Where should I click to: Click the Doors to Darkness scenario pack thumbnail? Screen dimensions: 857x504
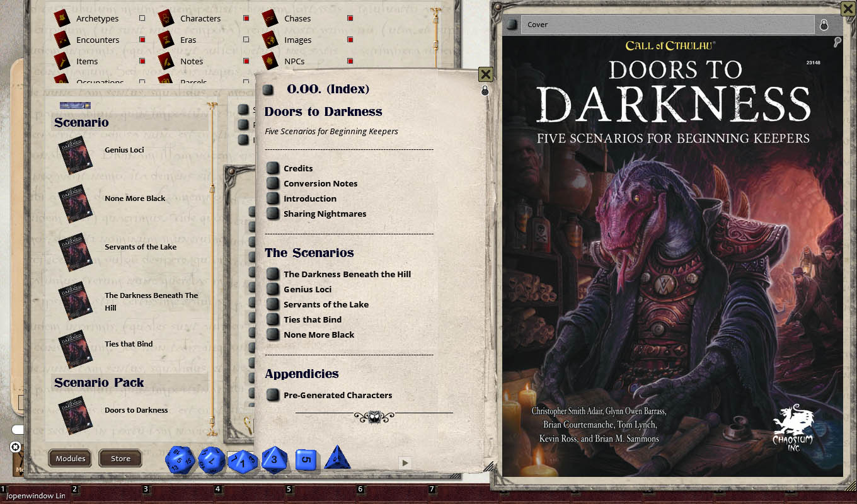click(75, 415)
